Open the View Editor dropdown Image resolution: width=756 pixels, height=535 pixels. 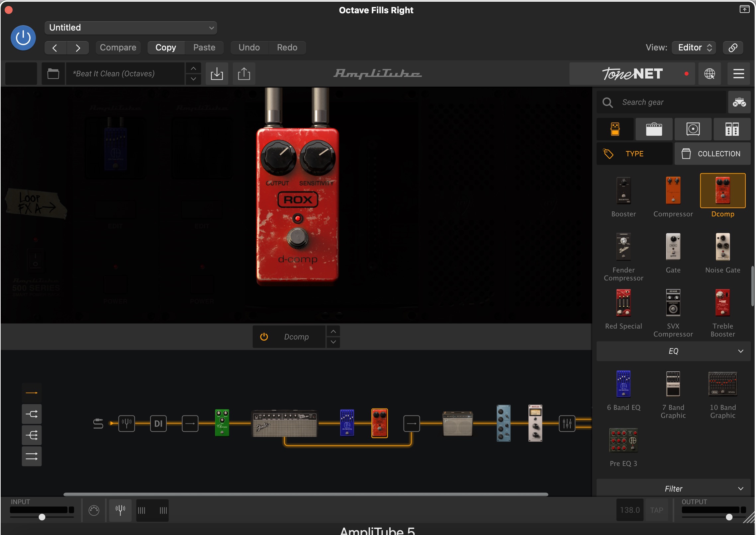click(x=694, y=48)
